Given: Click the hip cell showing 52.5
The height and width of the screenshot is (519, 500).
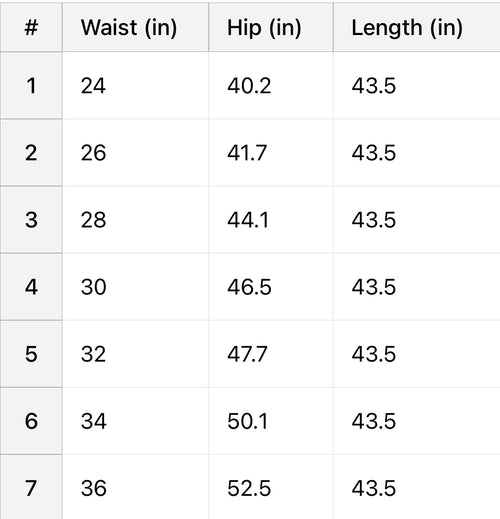Looking at the screenshot, I should coord(271,487).
